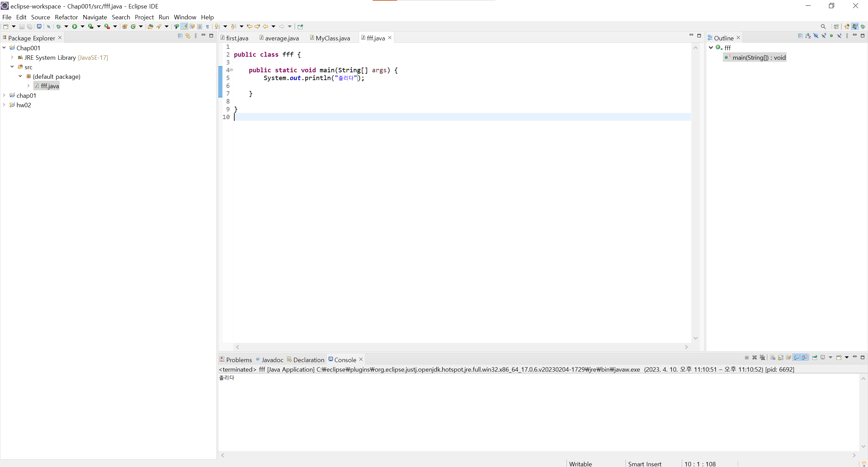Image resolution: width=868 pixels, height=467 pixels.
Task: Toggle Mark Occurrences highlighter button
Action: [184, 26]
